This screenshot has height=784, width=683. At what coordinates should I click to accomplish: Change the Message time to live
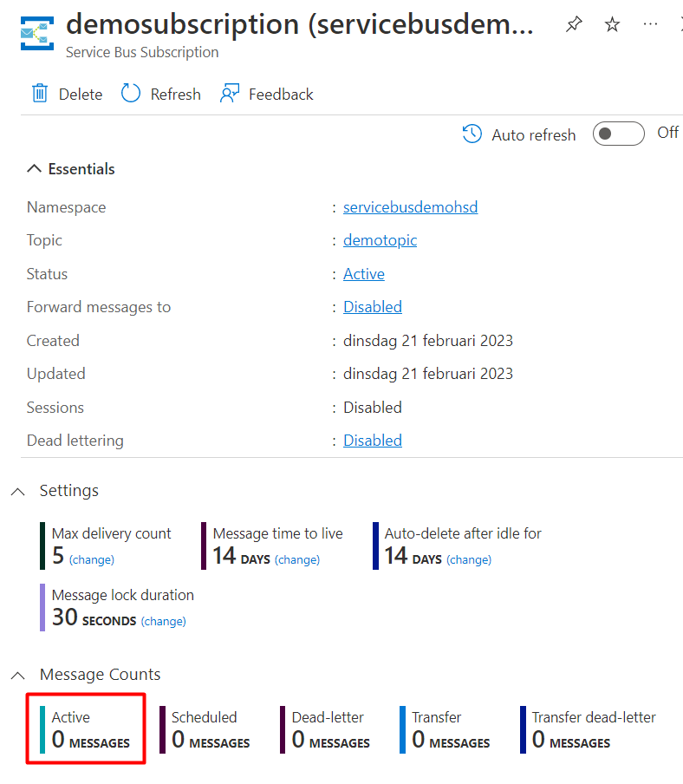(x=297, y=559)
